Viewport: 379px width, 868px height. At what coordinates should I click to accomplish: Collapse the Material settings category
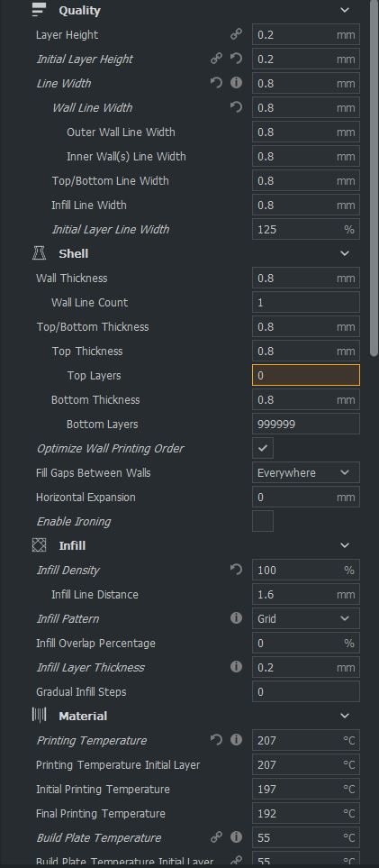[x=345, y=716]
